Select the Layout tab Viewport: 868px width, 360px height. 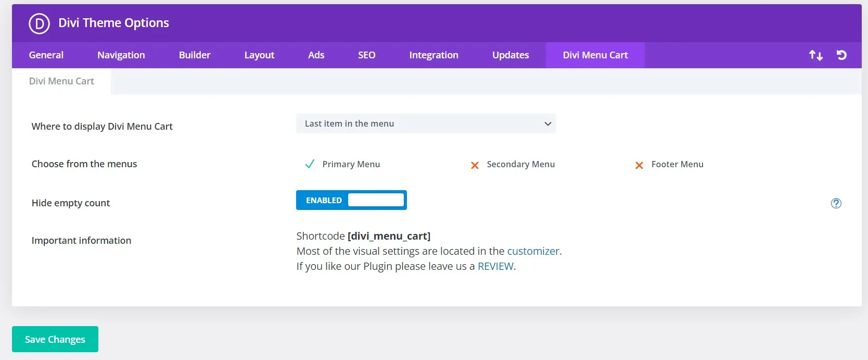(259, 55)
